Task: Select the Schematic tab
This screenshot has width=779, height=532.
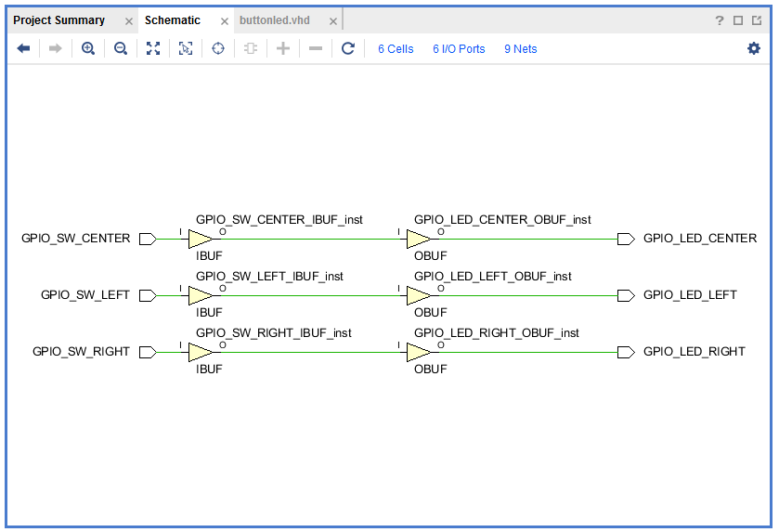Action: (x=173, y=20)
